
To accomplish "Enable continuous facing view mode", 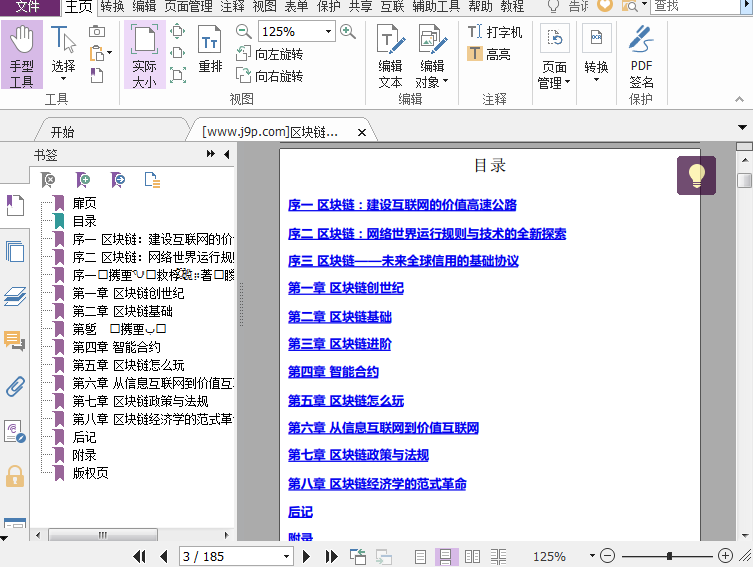I will point(498,556).
